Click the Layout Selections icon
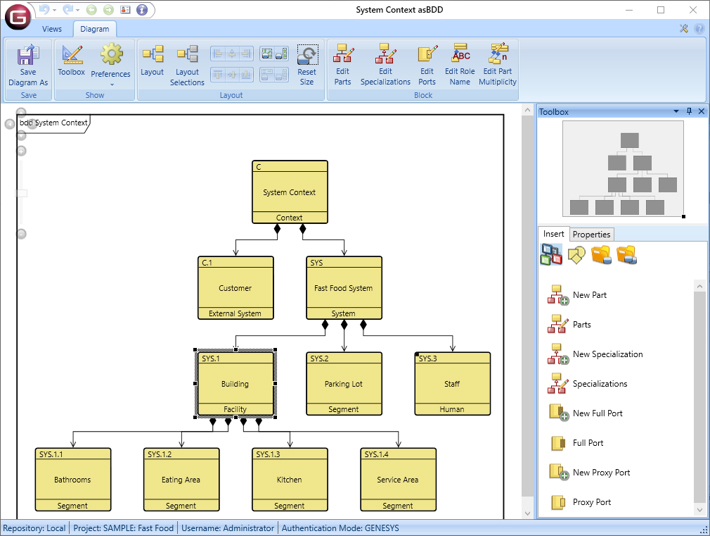This screenshot has width=710, height=536. [188, 62]
